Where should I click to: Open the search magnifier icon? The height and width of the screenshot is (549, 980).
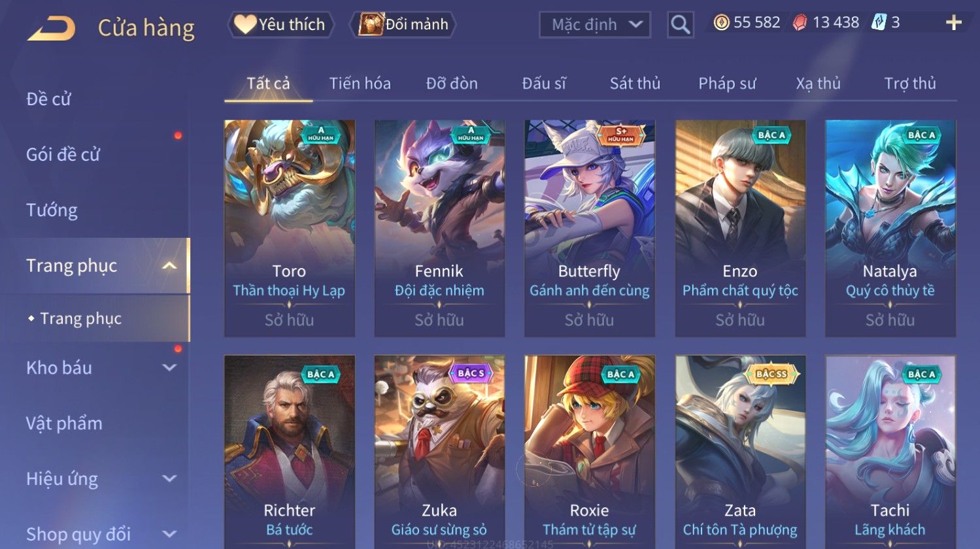pyautogui.click(x=680, y=25)
